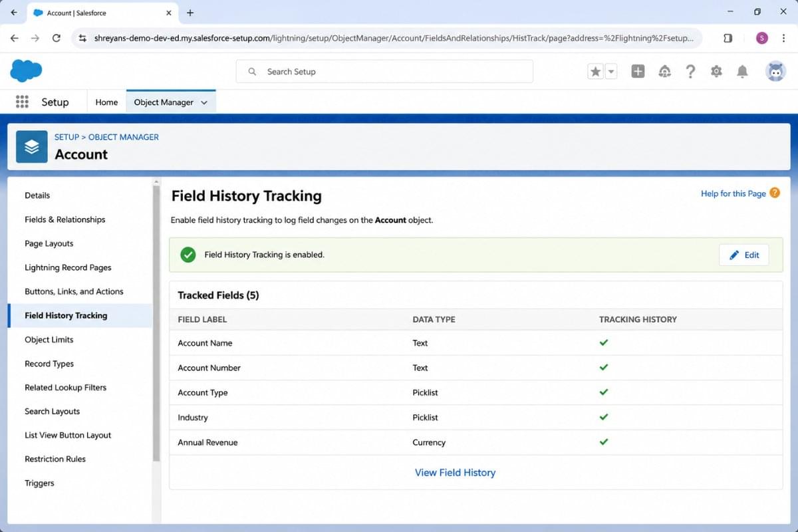The image size is (798, 532).
Task: Open Lightning Record Pages in the sidebar
Action: click(68, 267)
